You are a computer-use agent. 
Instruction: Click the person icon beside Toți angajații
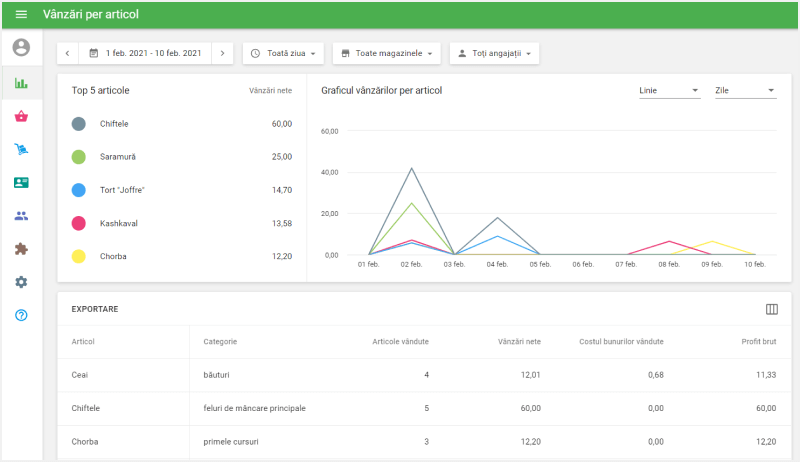(x=462, y=53)
